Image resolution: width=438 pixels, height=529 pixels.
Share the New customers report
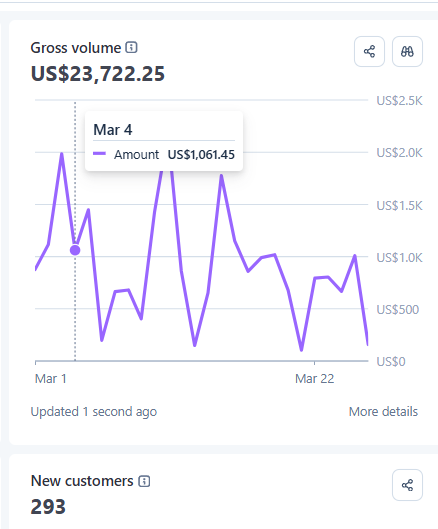pyautogui.click(x=407, y=485)
